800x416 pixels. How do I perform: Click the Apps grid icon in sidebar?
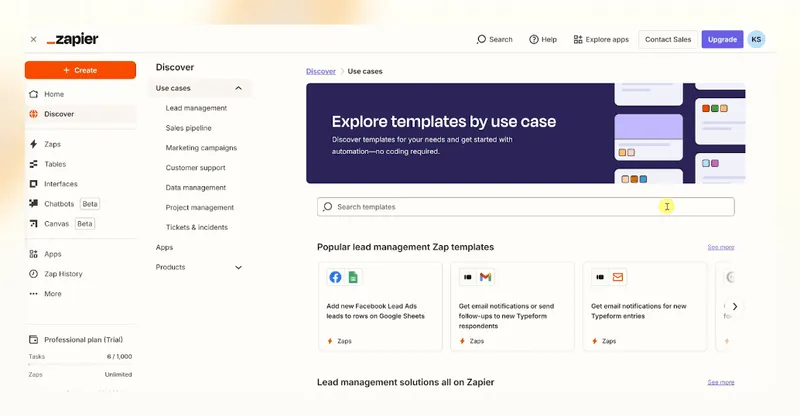34,254
